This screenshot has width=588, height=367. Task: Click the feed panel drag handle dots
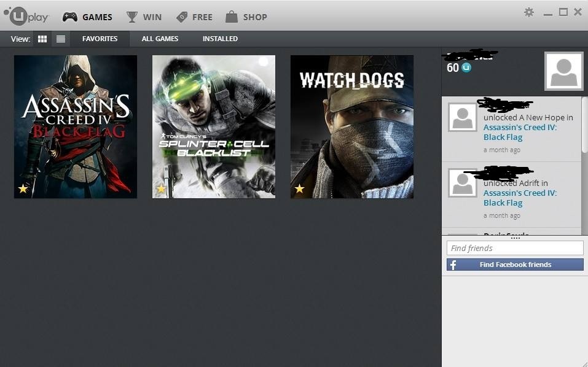[515, 238]
